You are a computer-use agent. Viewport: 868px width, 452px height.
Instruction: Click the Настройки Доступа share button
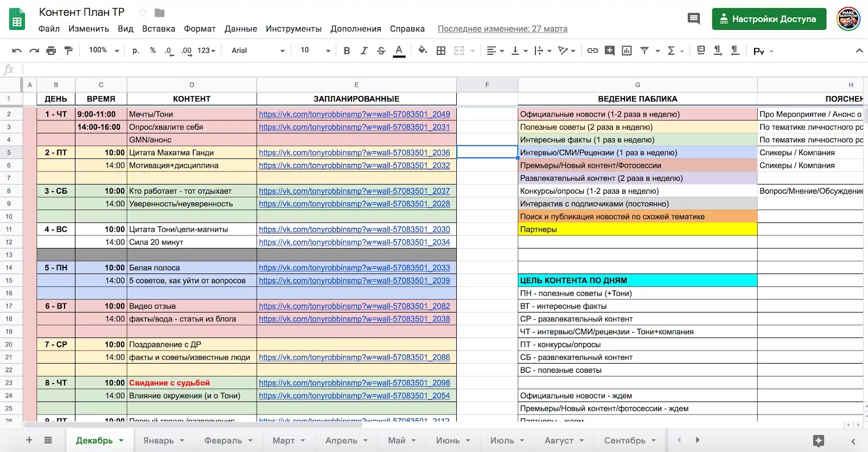pyautogui.click(x=769, y=19)
